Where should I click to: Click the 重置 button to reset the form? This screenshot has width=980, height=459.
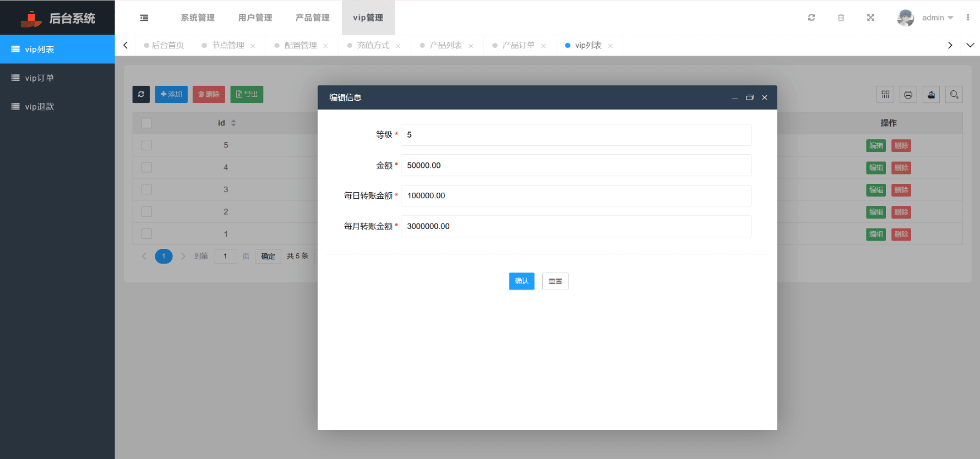coord(555,281)
